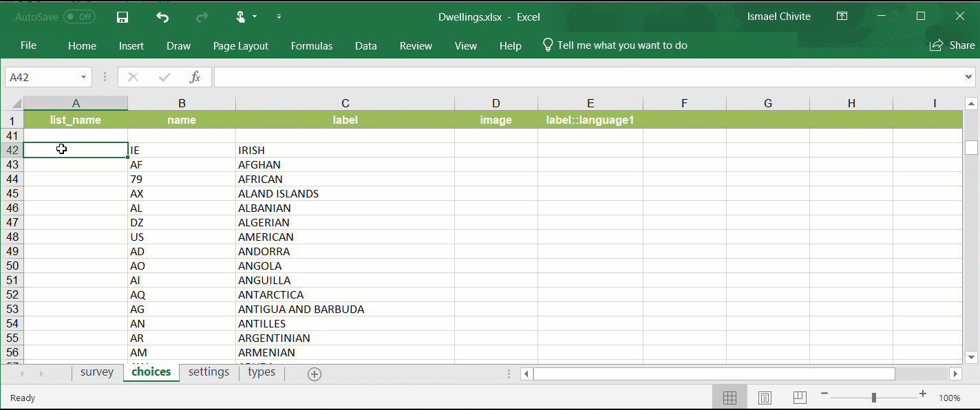Open the Name Box dropdown arrow
980x410 pixels.
84,77
